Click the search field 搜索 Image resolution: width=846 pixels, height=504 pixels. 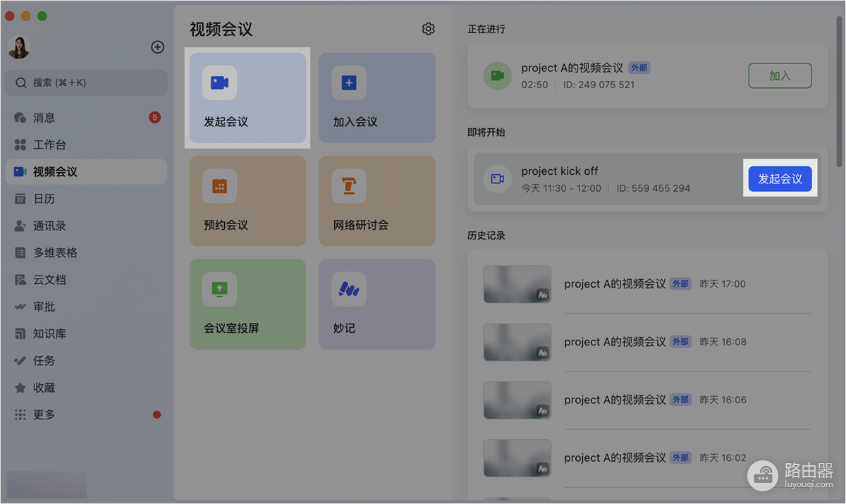(x=86, y=82)
